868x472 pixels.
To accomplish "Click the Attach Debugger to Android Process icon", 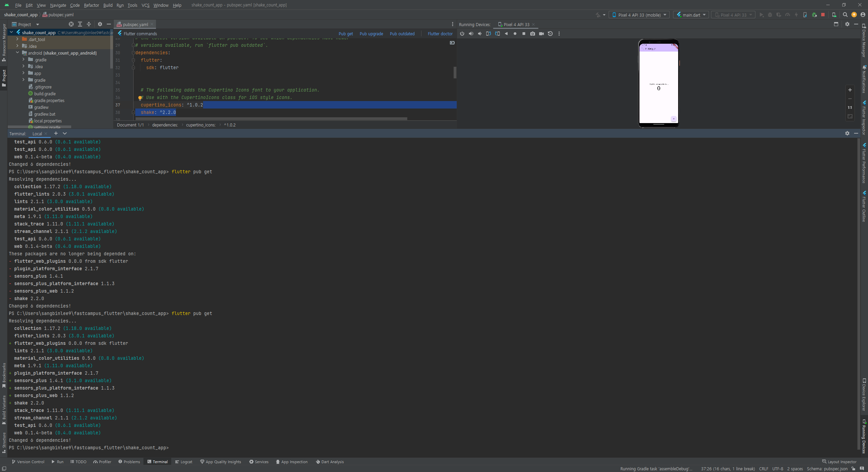I will tap(814, 15).
